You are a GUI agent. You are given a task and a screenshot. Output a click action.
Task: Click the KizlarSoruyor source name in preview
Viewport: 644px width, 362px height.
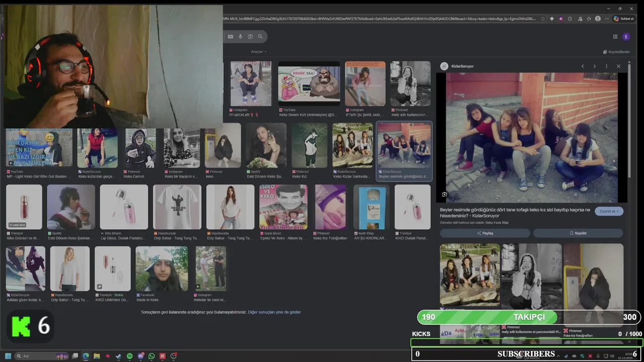tap(462, 66)
